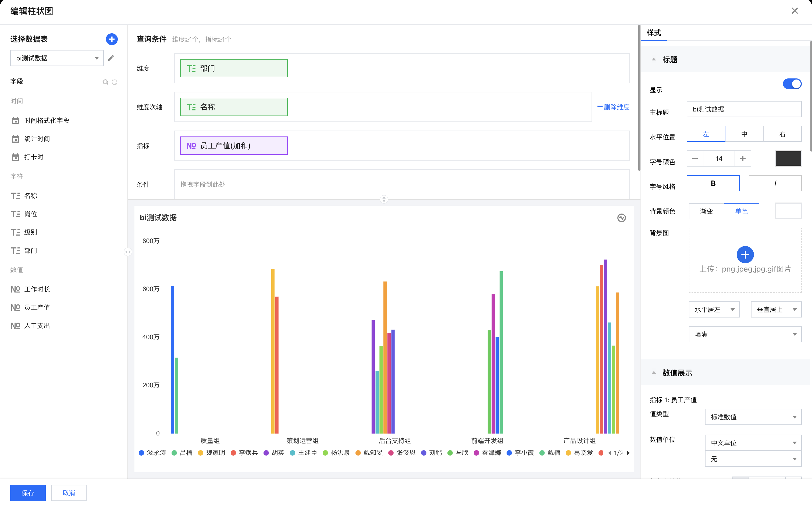Switch to the 样式 tab
This screenshot has height=505, width=812.
tap(654, 33)
